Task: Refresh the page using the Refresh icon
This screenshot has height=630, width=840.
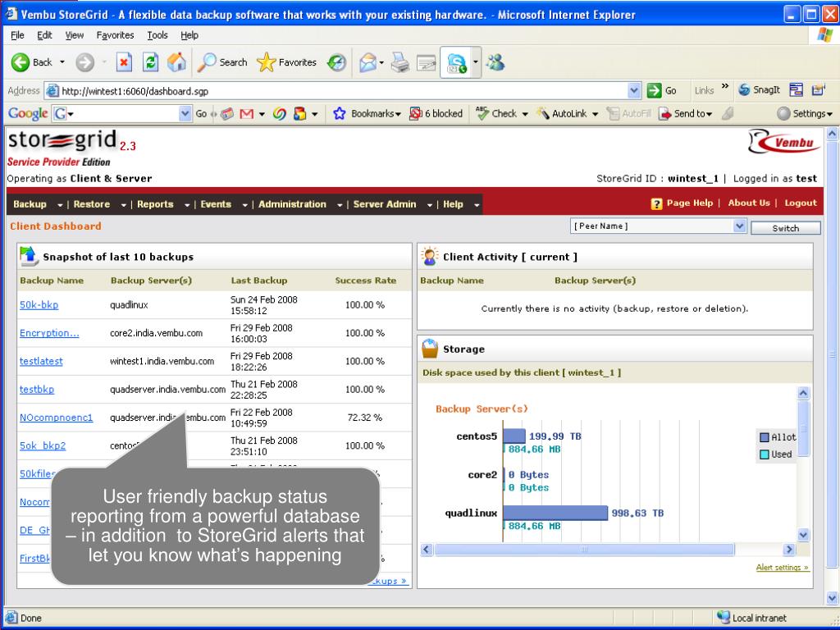Action: (x=151, y=62)
